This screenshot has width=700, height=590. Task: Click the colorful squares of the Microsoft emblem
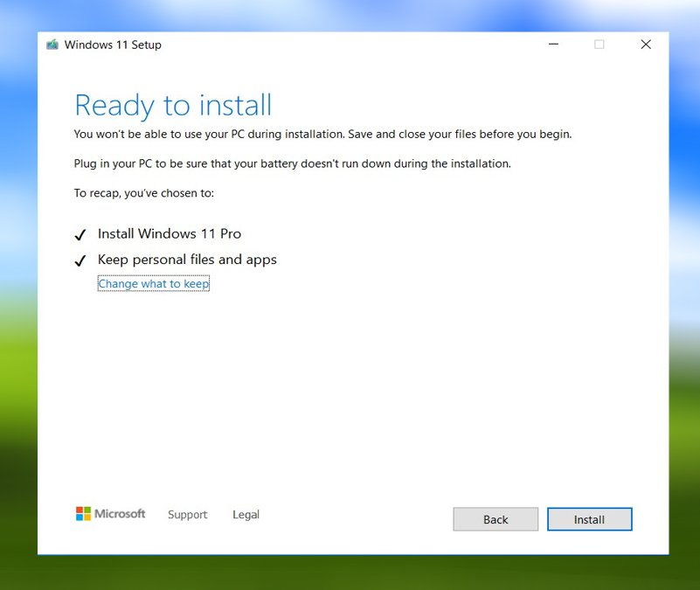coord(83,514)
